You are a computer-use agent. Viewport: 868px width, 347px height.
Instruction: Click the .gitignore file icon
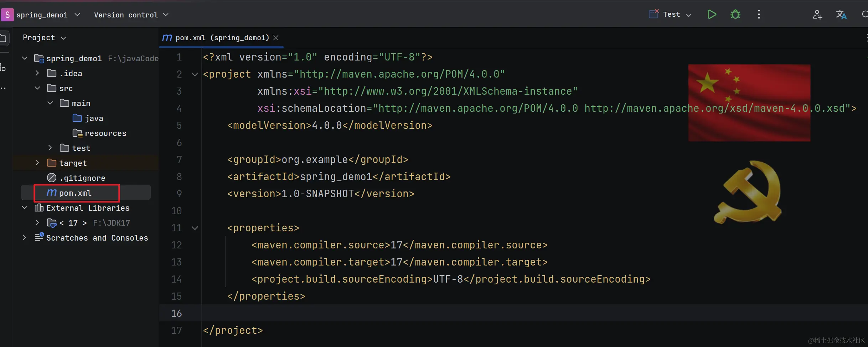52,178
